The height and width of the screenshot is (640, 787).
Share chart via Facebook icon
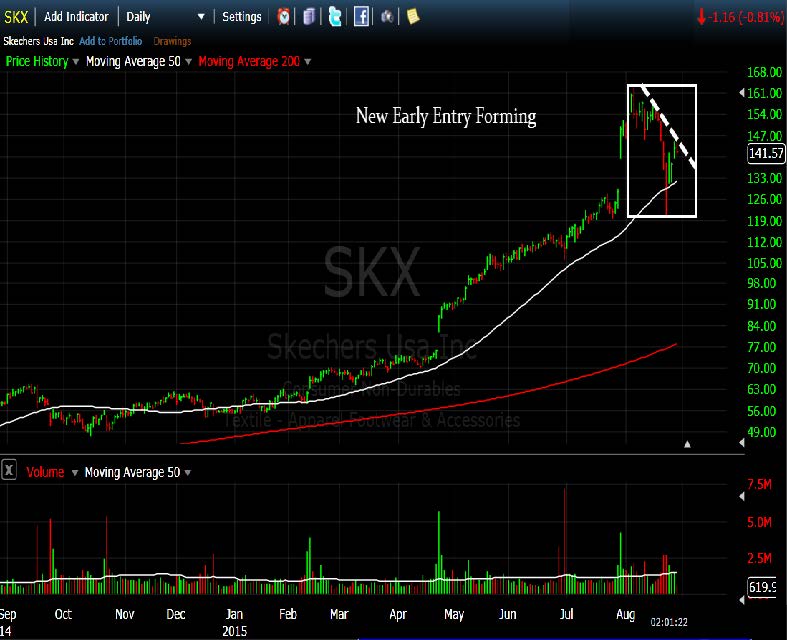click(361, 17)
